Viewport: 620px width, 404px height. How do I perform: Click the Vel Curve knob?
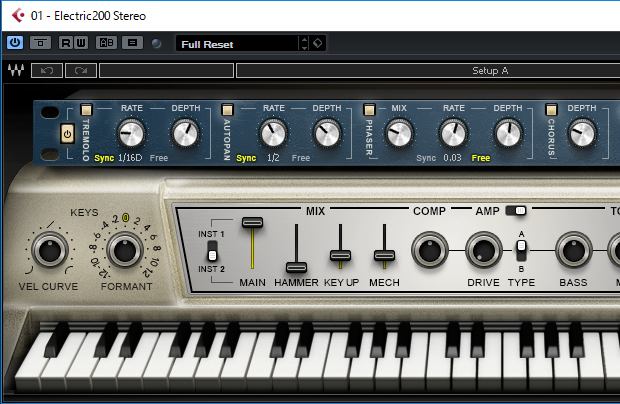coord(50,250)
